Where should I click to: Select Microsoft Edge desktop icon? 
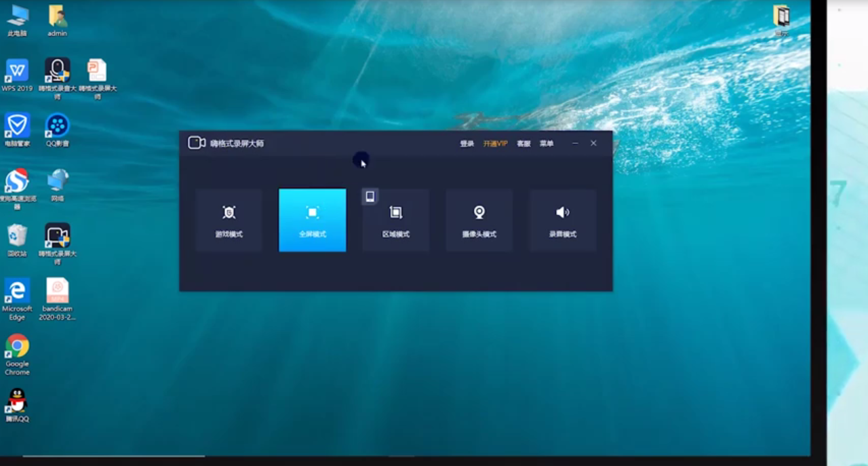click(x=17, y=299)
